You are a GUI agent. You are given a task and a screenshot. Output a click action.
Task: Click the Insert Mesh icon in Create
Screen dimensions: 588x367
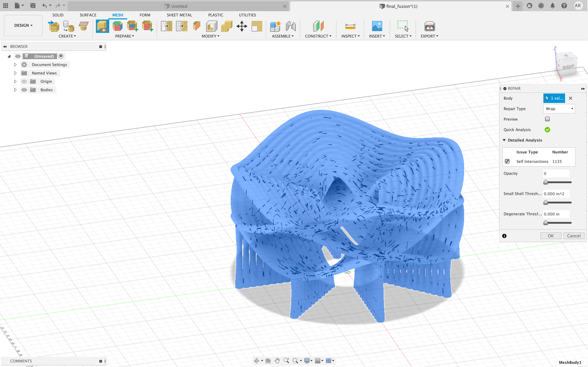point(54,26)
